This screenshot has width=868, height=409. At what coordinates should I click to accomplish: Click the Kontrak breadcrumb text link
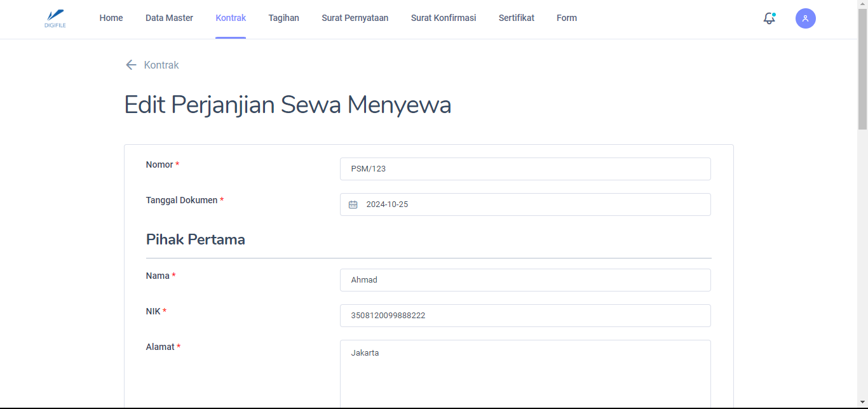pos(161,65)
